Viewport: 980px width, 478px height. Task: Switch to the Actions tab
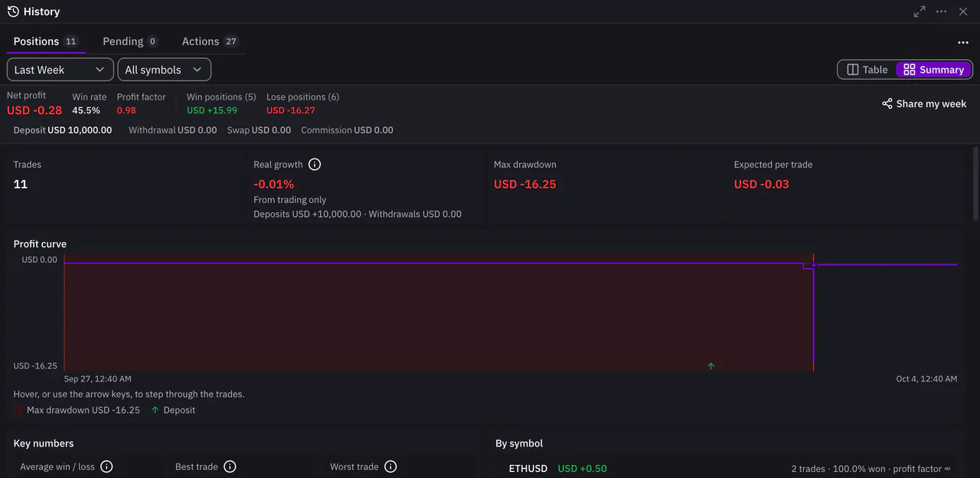click(x=210, y=41)
